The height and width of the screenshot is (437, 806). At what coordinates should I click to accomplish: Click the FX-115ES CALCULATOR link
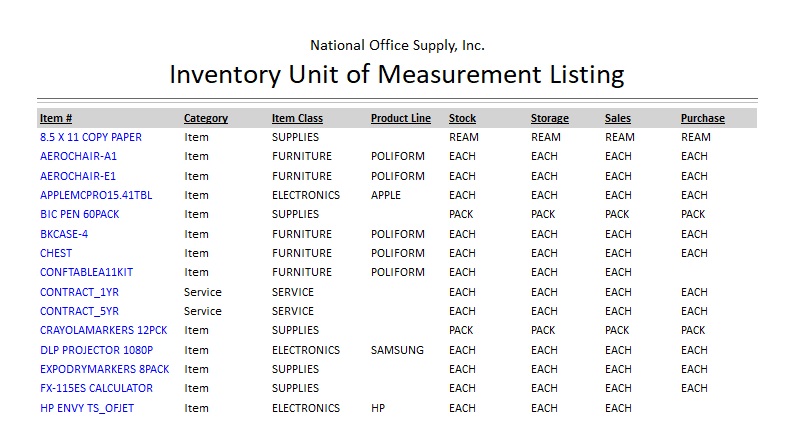pyautogui.click(x=96, y=388)
